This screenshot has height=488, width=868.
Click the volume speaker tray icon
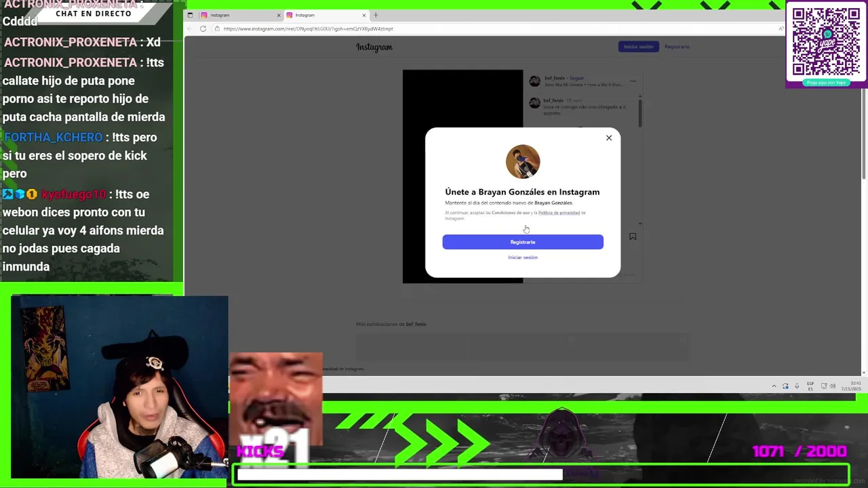click(833, 386)
